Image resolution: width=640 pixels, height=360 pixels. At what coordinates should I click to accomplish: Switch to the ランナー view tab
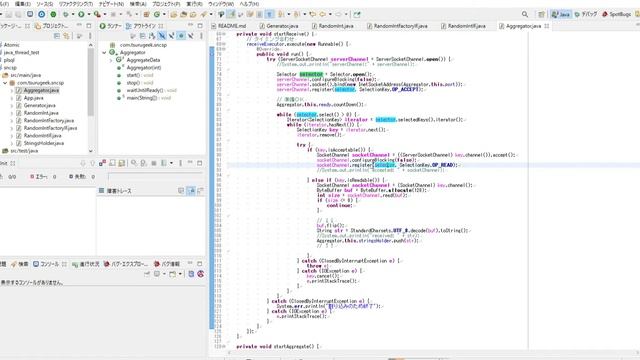coord(110,26)
